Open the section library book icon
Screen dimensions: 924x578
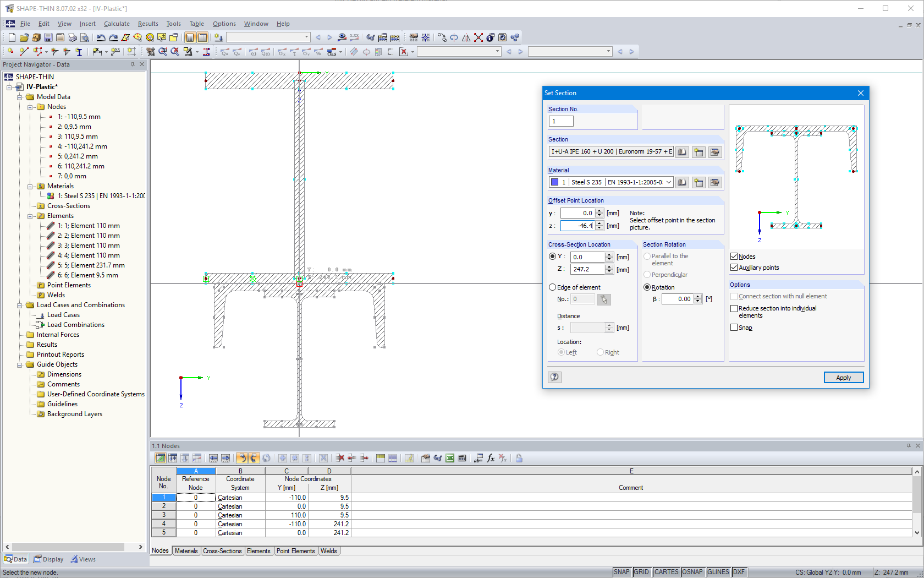point(682,152)
